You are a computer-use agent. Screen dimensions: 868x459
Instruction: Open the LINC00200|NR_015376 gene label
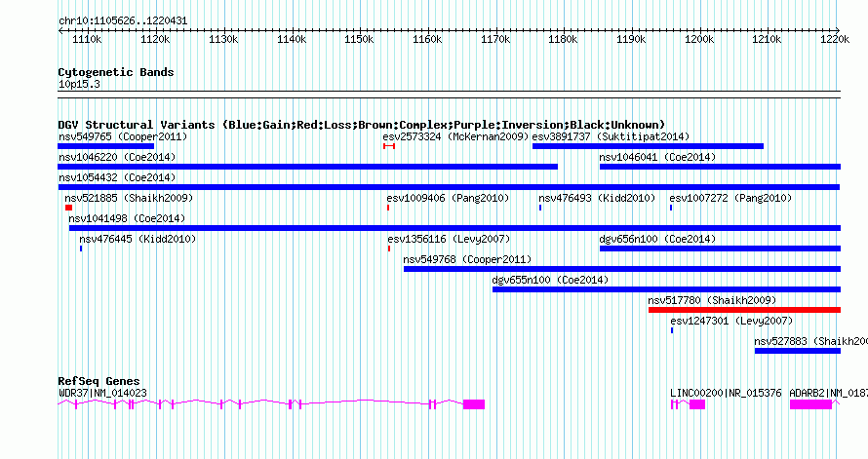[726, 393]
